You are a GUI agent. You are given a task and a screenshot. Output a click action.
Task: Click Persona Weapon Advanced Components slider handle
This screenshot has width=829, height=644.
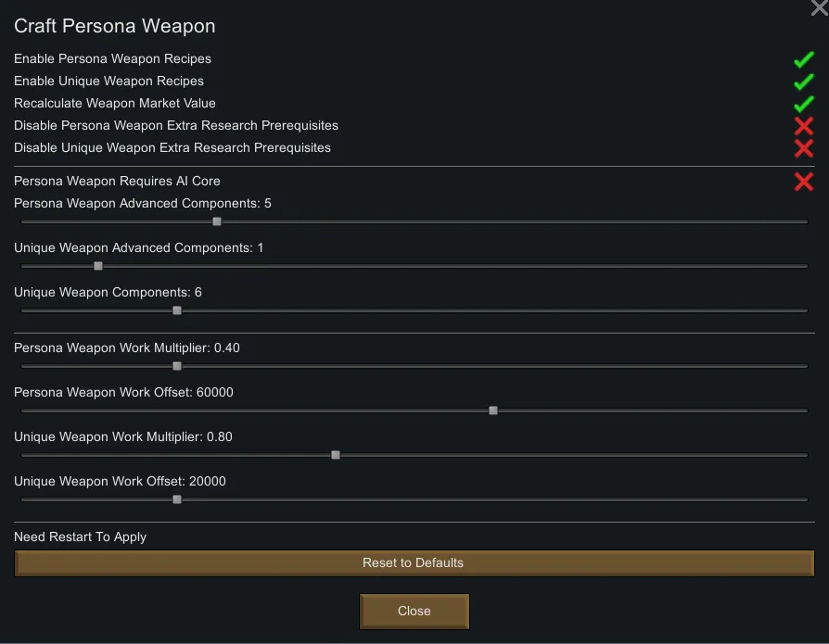point(217,221)
